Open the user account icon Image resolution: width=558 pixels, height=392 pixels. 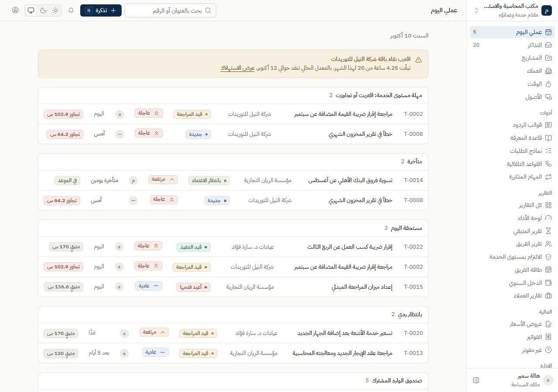pos(15,10)
